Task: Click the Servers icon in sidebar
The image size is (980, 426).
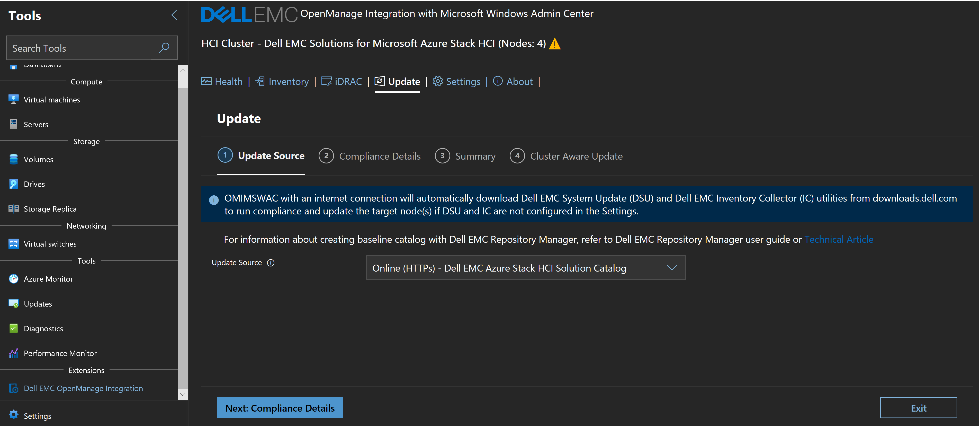Action: [x=13, y=124]
